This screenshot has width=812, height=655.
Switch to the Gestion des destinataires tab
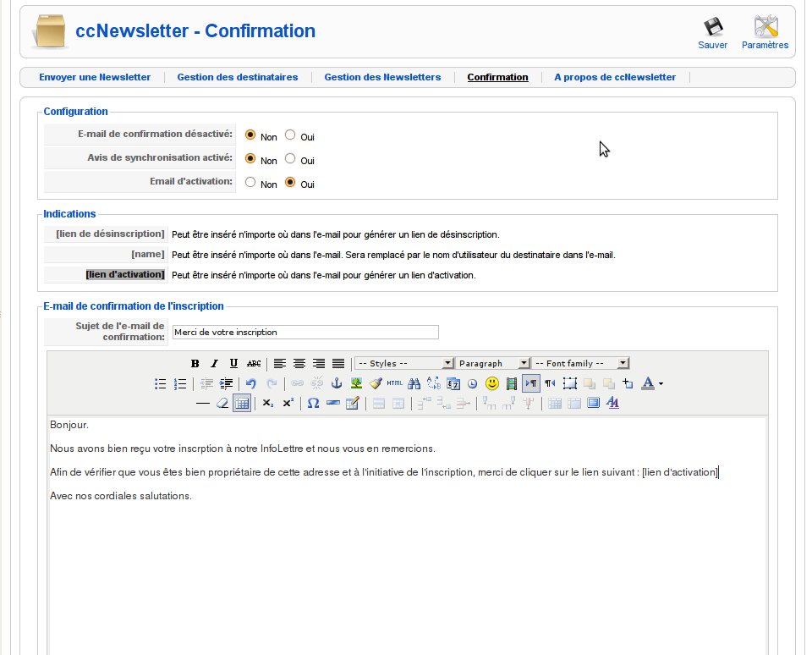pyautogui.click(x=237, y=77)
